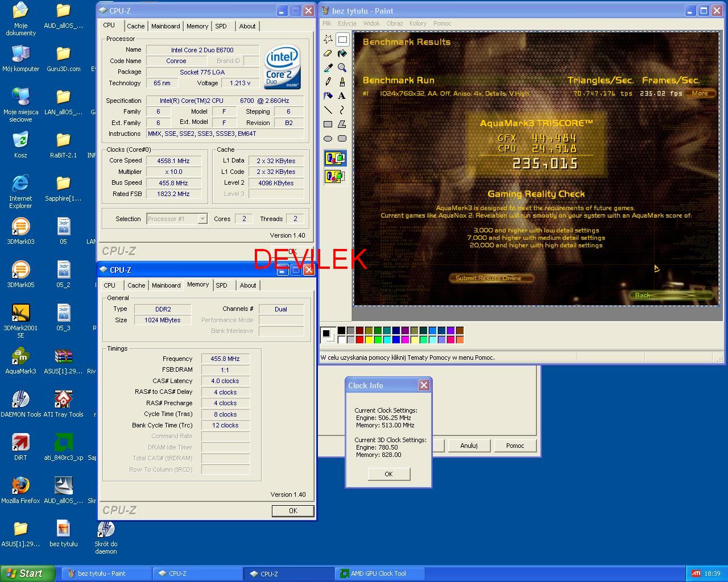Choose the Curve tool in Paint

342,110
